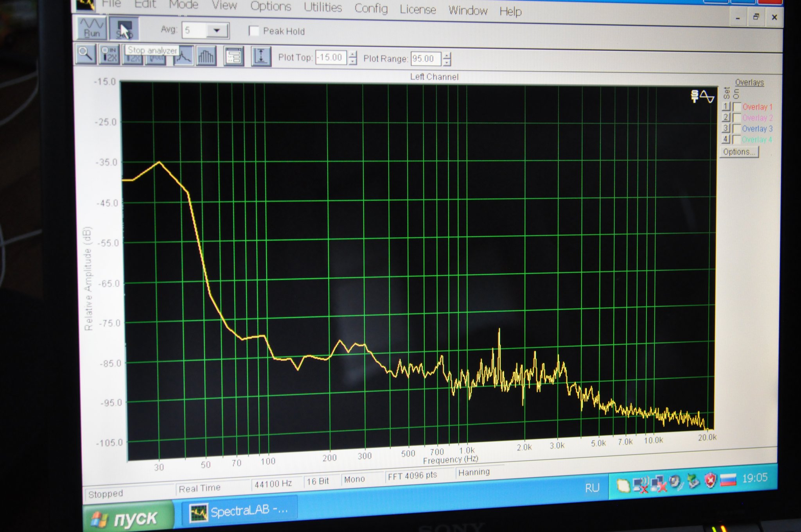801x532 pixels.
Task: Click Set button 2 for overlays
Action: point(726,117)
